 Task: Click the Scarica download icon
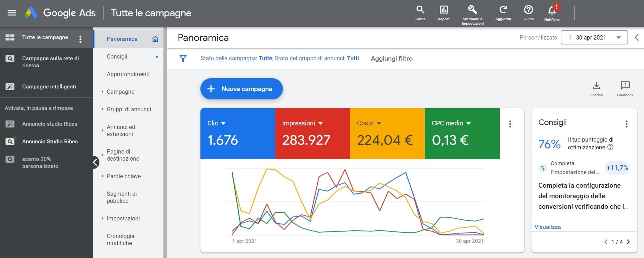tap(597, 86)
